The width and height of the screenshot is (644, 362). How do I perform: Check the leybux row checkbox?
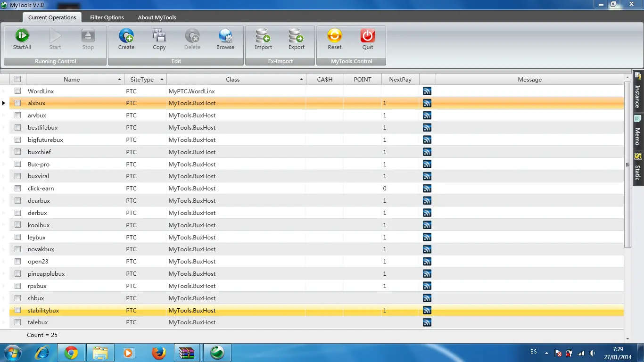(x=17, y=237)
